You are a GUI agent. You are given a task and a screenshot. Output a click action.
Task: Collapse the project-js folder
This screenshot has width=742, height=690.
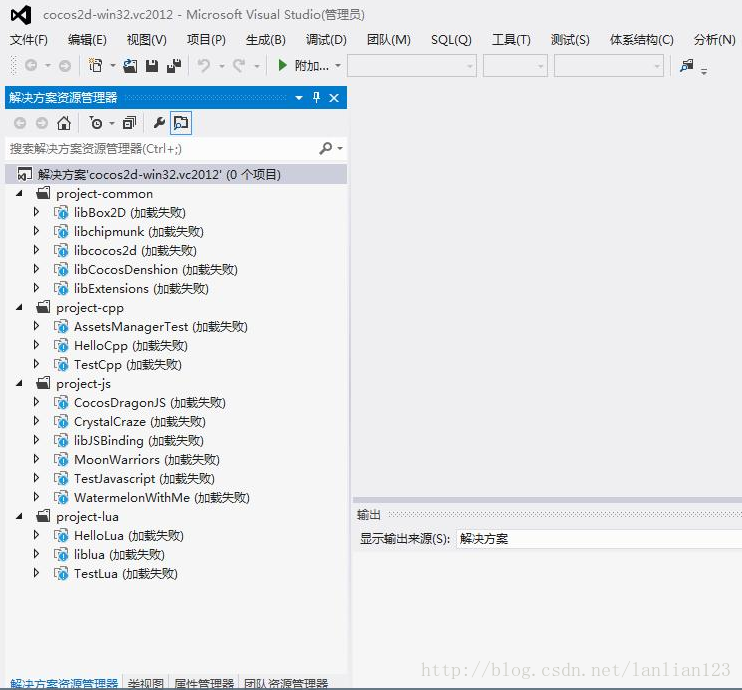pos(19,383)
